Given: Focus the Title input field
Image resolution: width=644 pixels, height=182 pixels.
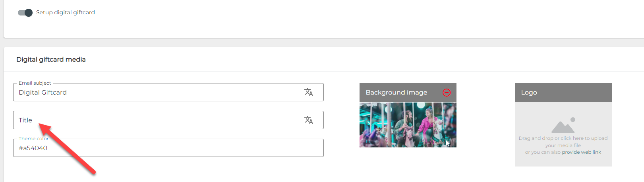Looking at the screenshot, I should (159, 120).
